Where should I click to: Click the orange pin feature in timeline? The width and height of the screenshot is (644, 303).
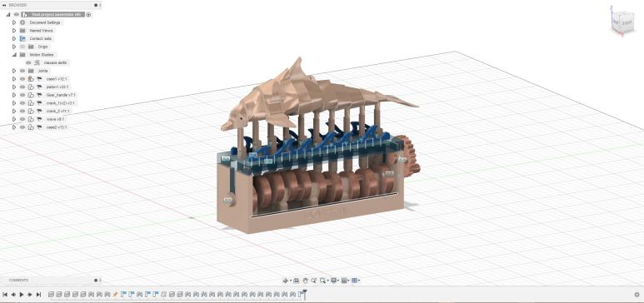[x=116, y=295]
